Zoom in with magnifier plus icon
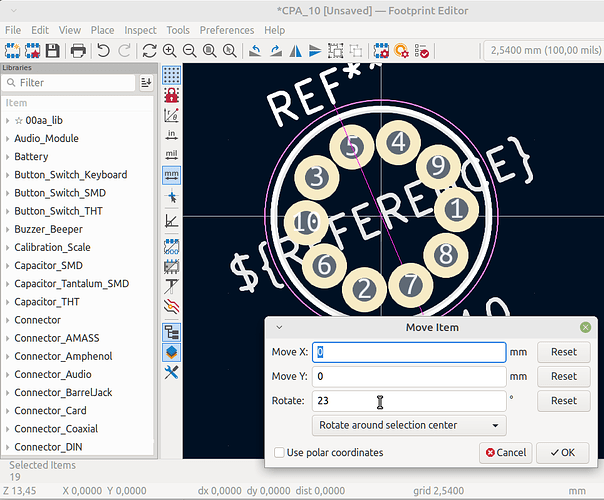 [169, 50]
